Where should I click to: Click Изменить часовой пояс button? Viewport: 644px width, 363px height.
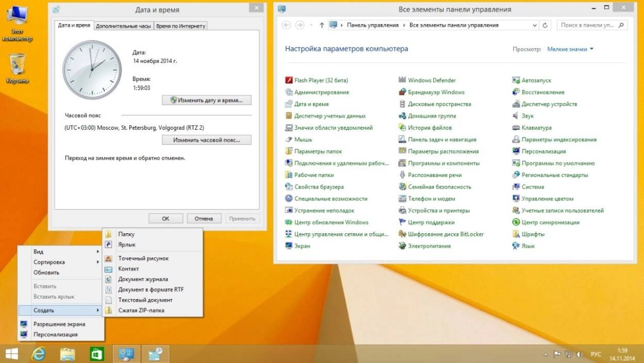[207, 140]
